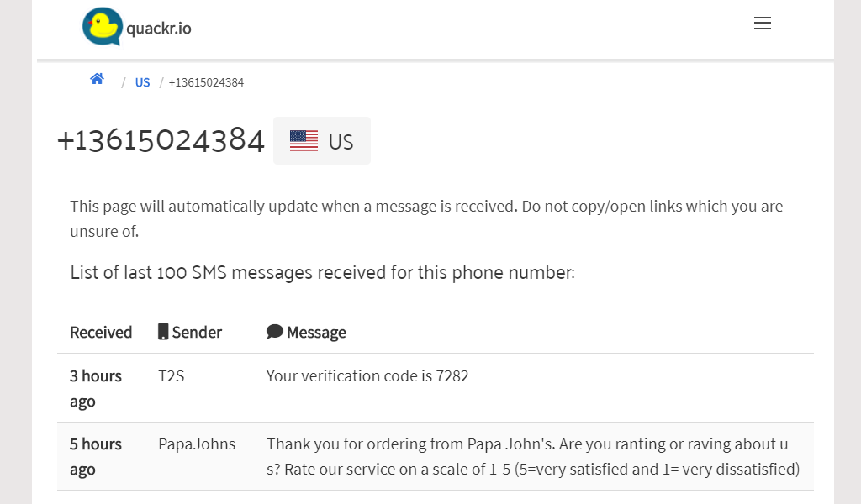Click the phone number heading +13615024384
This screenshot has width=861, height=504.
[x=161, y=140]
